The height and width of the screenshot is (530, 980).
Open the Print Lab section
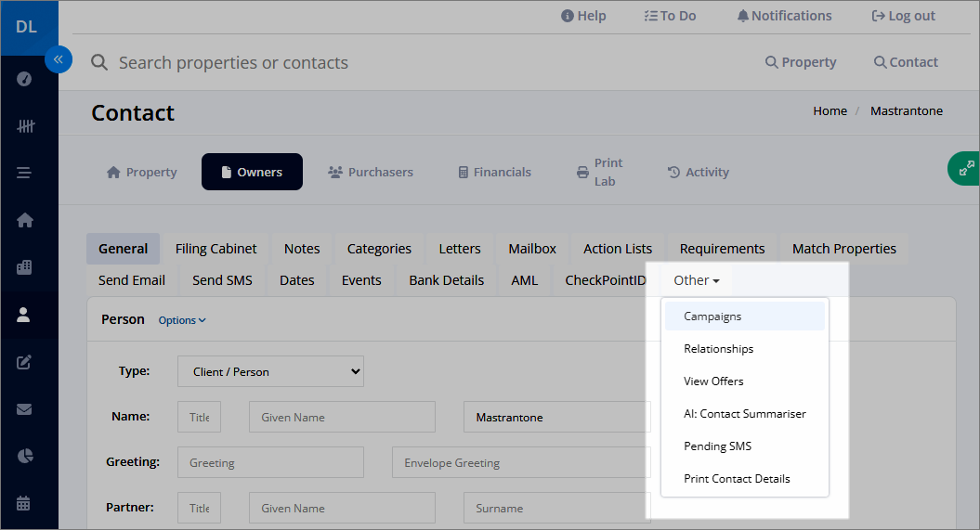tap(599, 172)
